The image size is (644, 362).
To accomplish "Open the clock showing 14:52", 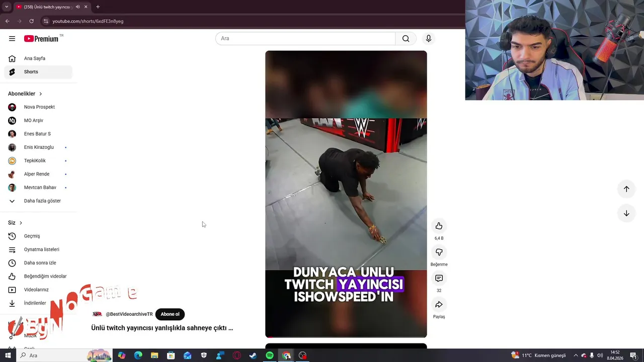I will [615, 355].
